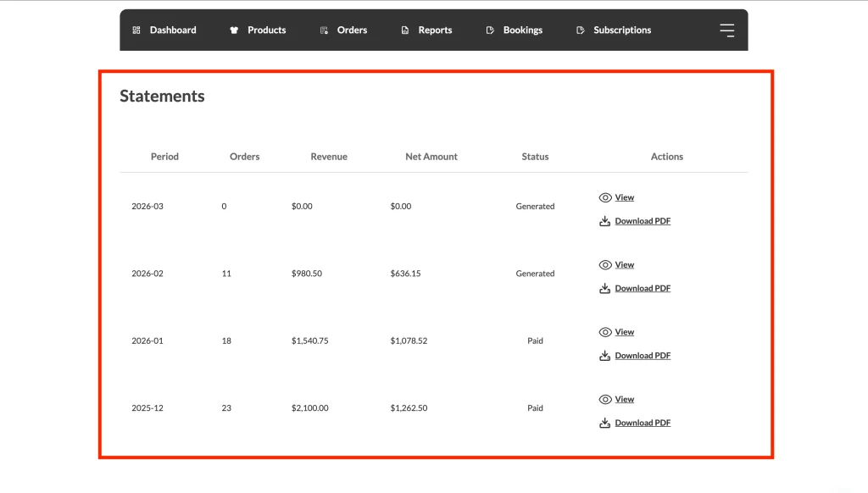The image size is (868, 493).
Task: Click the $636.15 net amount
Action: (x=405, y=274)
